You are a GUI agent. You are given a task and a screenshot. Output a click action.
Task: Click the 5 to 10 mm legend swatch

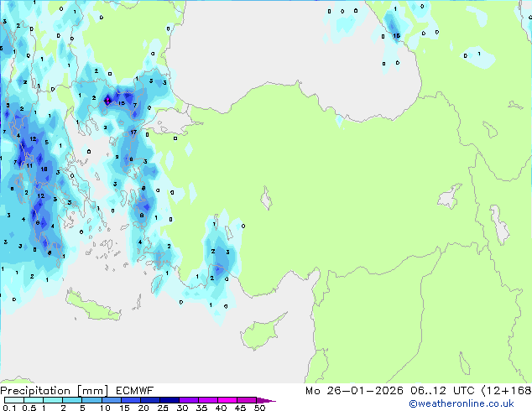tap(91, 400)
